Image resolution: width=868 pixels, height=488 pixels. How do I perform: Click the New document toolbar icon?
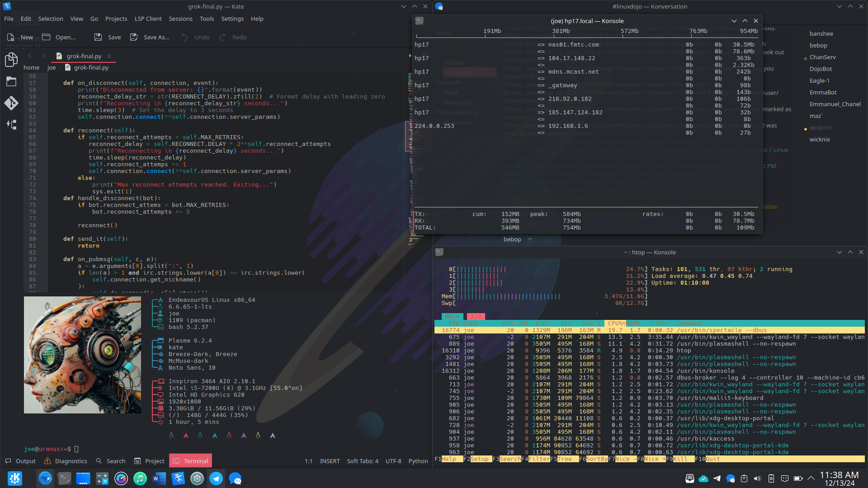click(11, 37)
